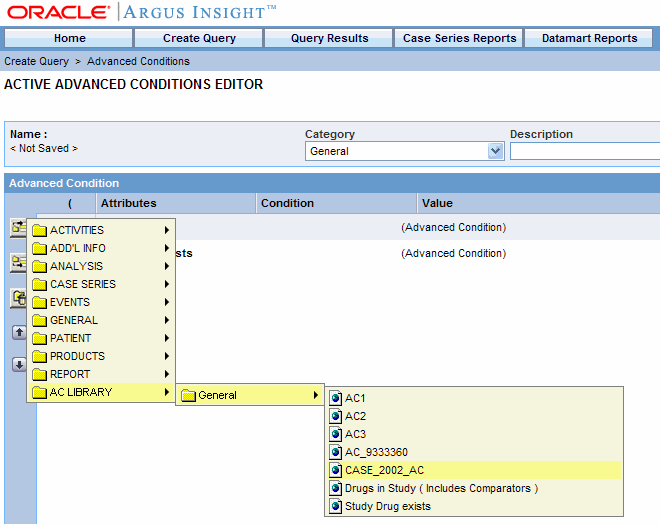Select the AC1 library condition
660x524 pixels.
[356, 398]
